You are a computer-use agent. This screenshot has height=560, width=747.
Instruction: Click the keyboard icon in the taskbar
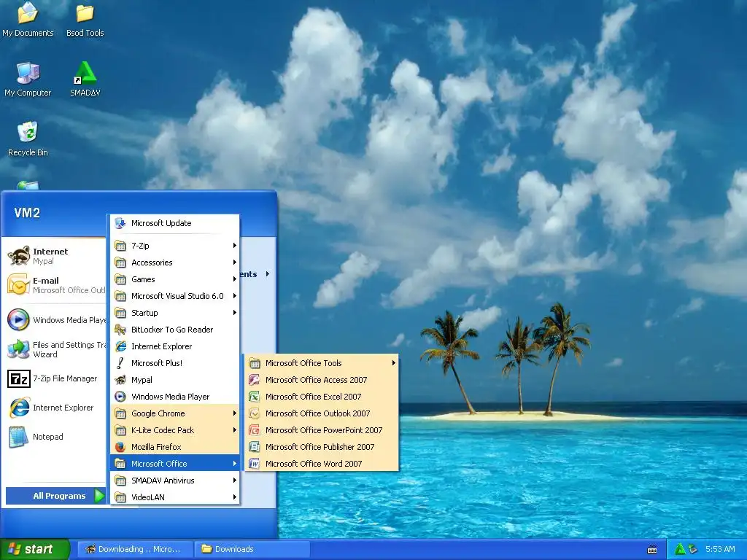pos(652,550)
